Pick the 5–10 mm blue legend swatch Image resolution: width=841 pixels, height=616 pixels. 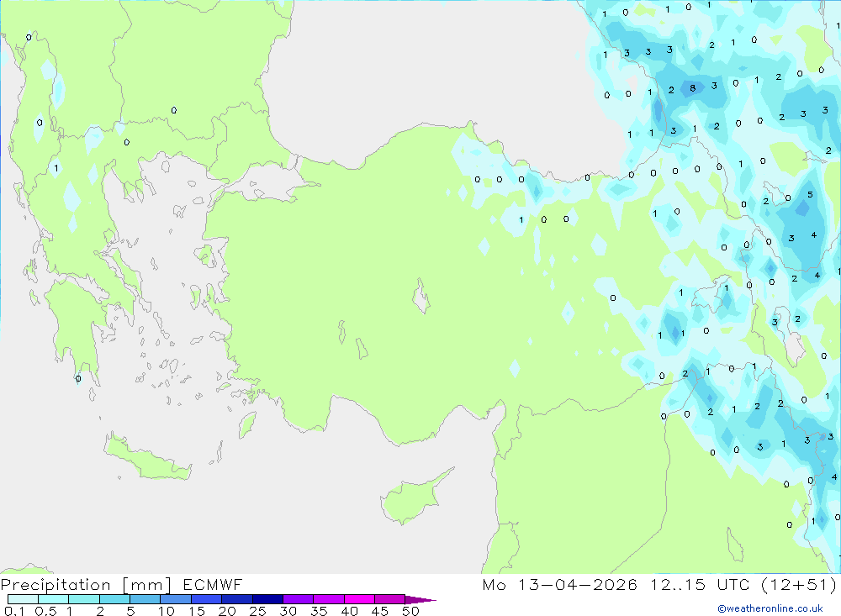(x=145, y=599)
